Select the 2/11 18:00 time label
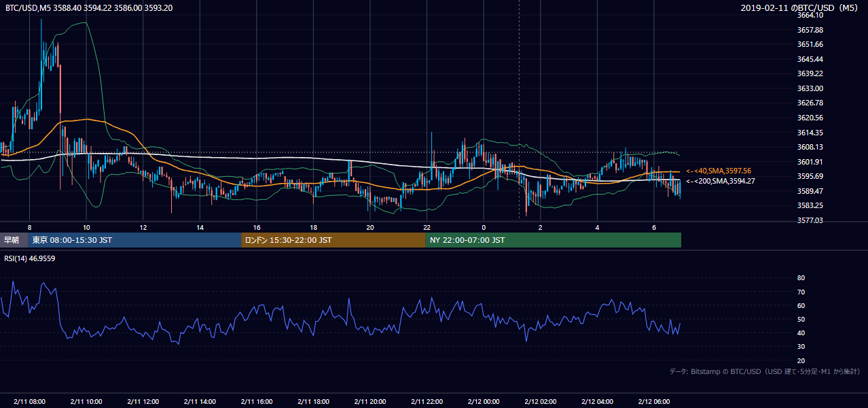Screen dimensions: 868x408 coord(313,401)
